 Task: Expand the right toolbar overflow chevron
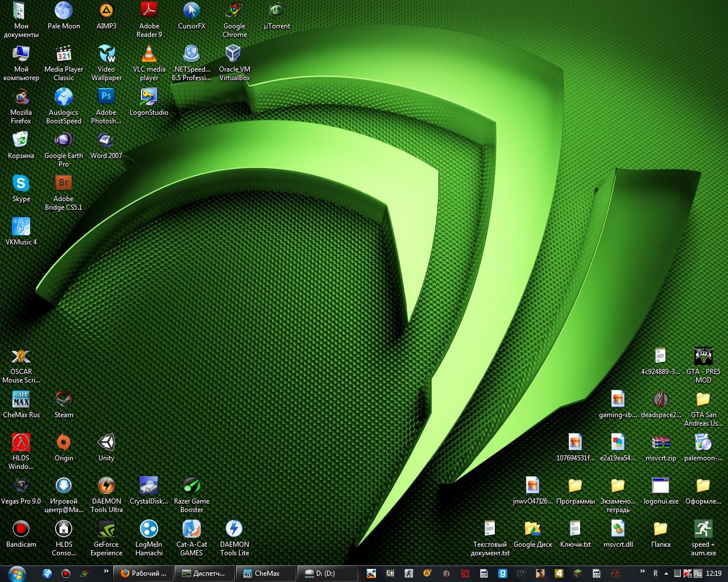pyautogui.click(x=643, y=571)
